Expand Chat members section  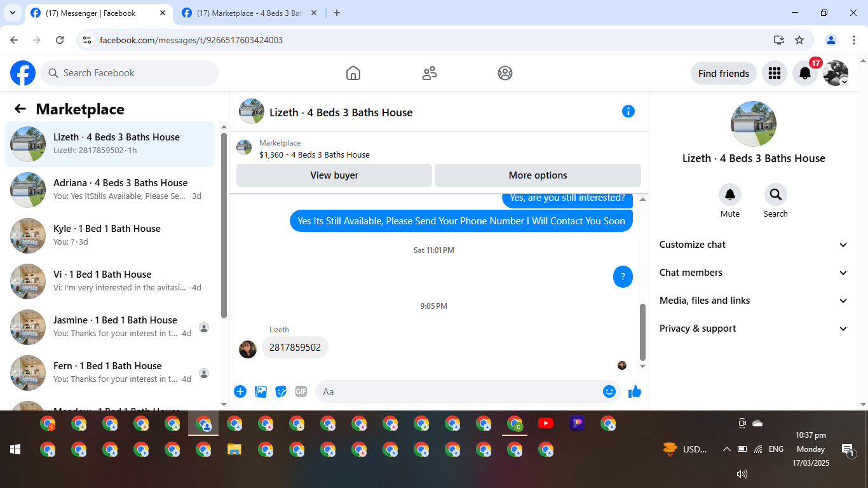(x=754, y=273)
